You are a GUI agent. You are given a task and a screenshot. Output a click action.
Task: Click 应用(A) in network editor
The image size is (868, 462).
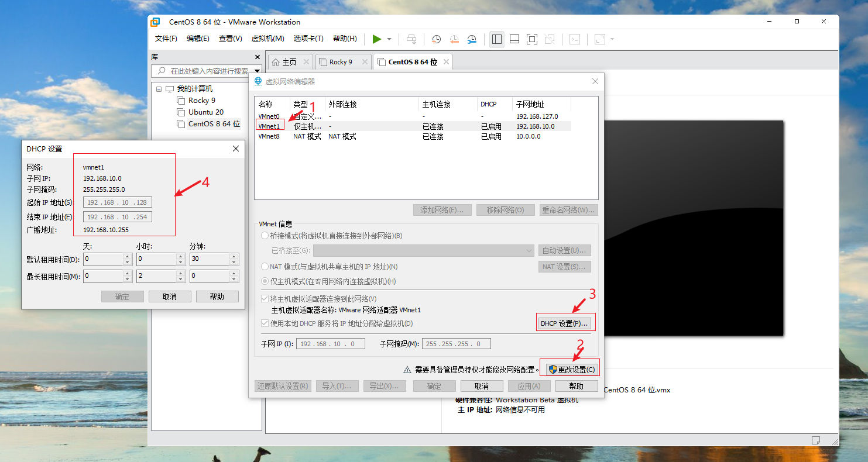click(x=529, y=386)
